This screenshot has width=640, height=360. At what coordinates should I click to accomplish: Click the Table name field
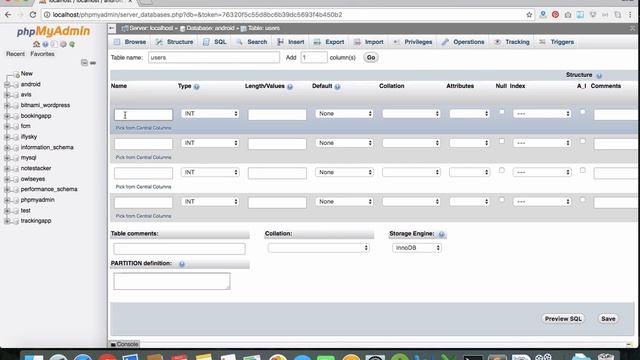pos(214,58)
